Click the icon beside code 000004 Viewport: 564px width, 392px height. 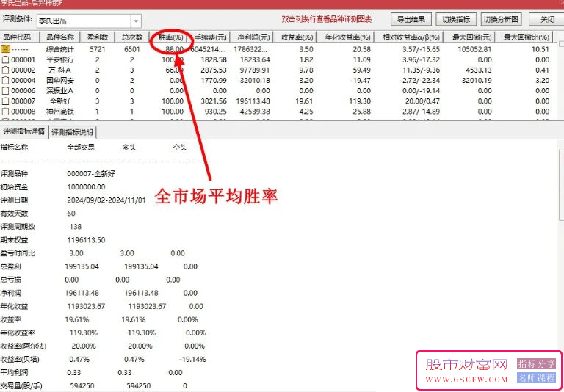(x=5, y=80)
